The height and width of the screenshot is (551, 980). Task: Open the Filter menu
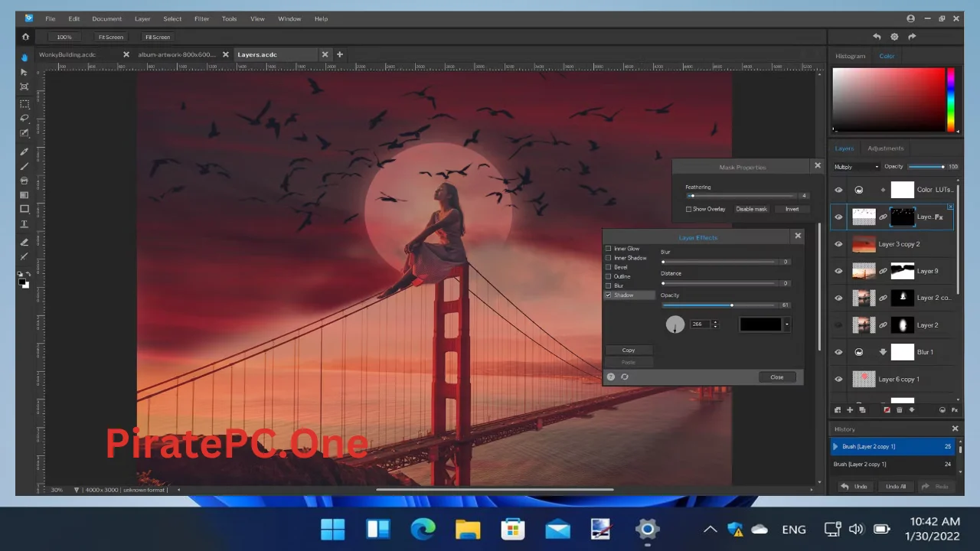coord(201,18)
